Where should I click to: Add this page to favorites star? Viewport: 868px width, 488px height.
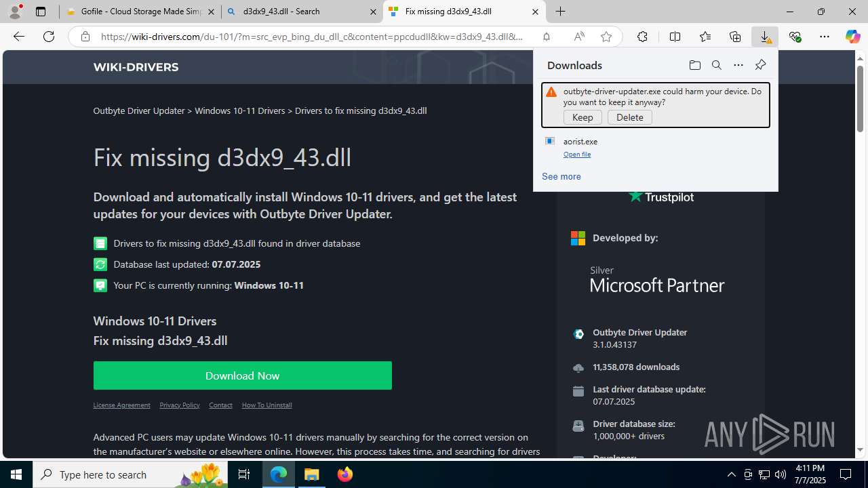[606, 37]
